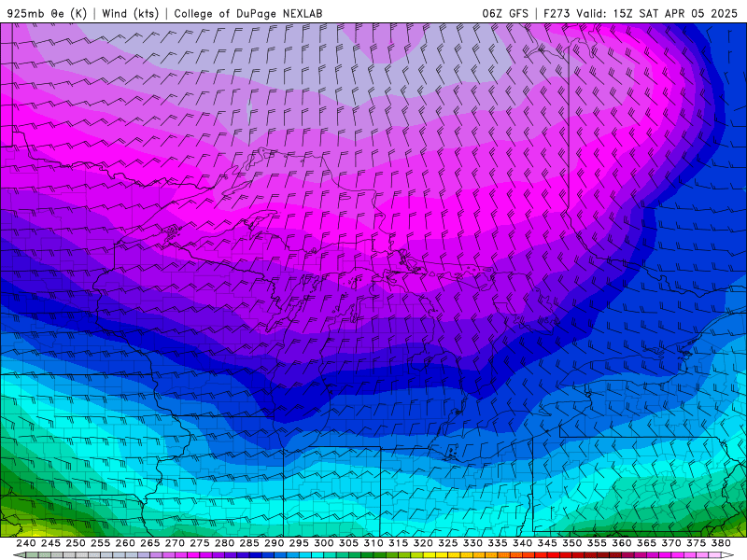Click the 245 value on the color scale
Screen dimensions: 747x560
[50, 543]
